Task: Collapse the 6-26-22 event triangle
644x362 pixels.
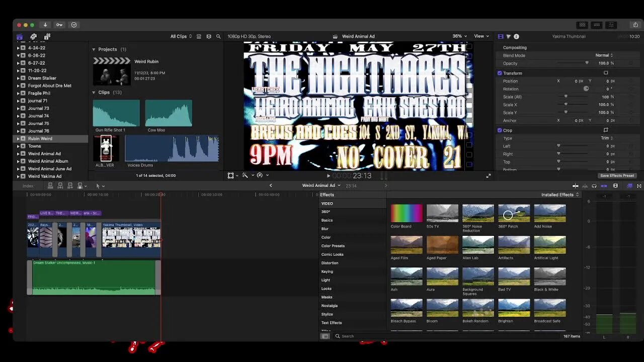Action: (18, 55)
